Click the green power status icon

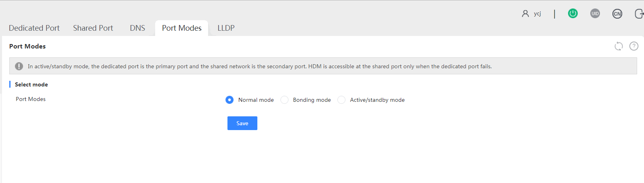(572, 13)
